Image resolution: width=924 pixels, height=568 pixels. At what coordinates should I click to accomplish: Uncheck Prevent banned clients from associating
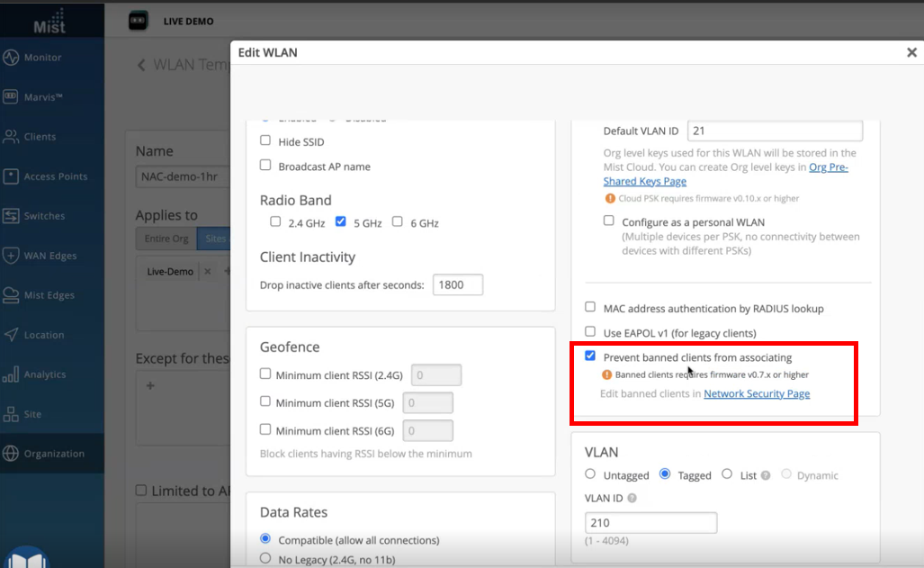[x=590, y=356]
